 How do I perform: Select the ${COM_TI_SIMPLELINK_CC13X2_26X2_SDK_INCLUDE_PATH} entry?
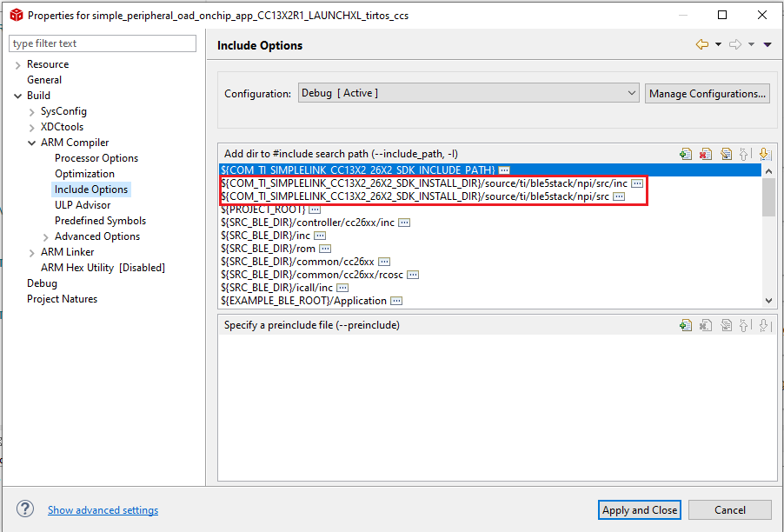[x=490, y=170]
